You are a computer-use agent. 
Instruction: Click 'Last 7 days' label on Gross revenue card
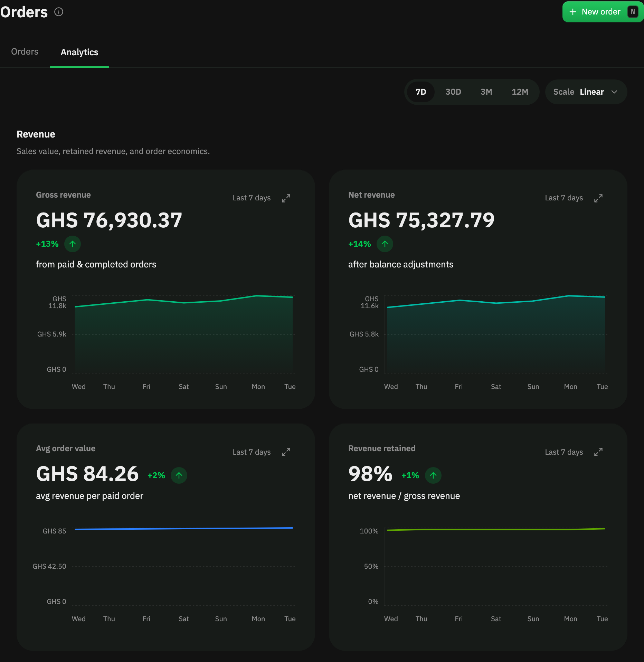pos(252,198)
